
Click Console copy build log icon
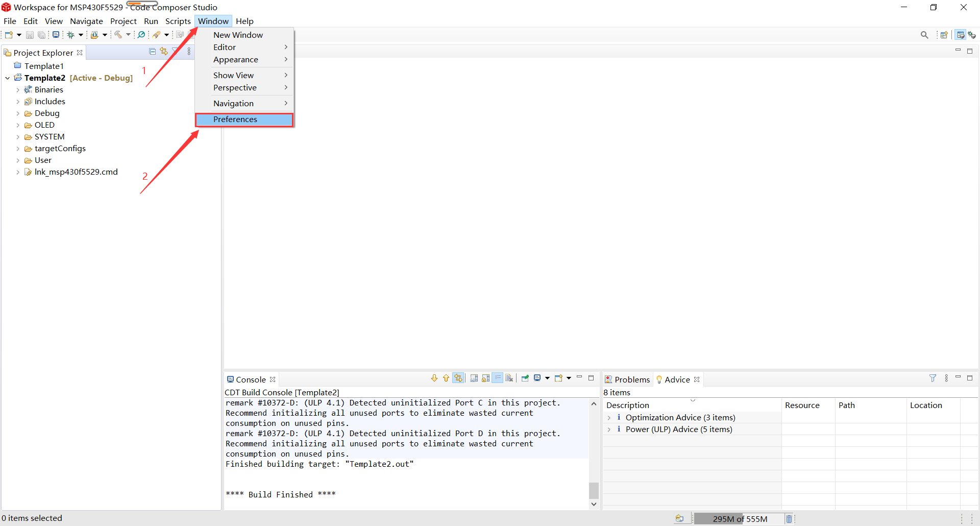474,378
